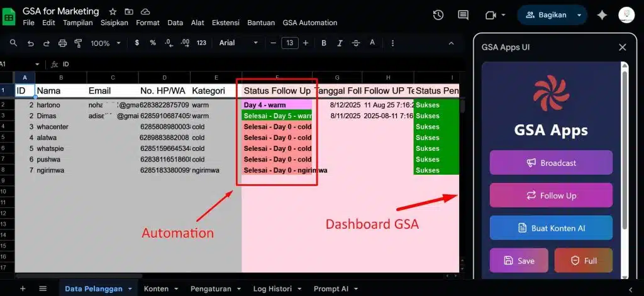Open the zoom 100% dropdown
This screenshot has width=644, height=296.
106,43
